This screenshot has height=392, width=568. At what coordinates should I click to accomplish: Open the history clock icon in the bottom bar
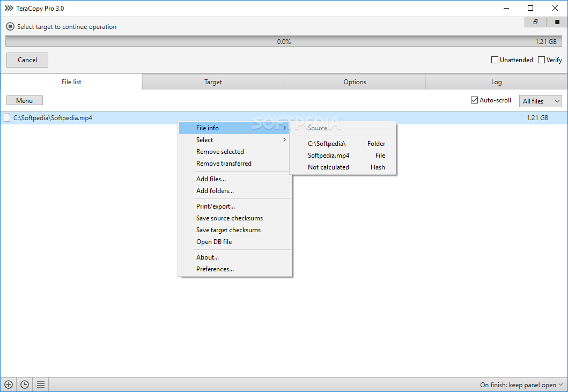click(x=25, y=384)
